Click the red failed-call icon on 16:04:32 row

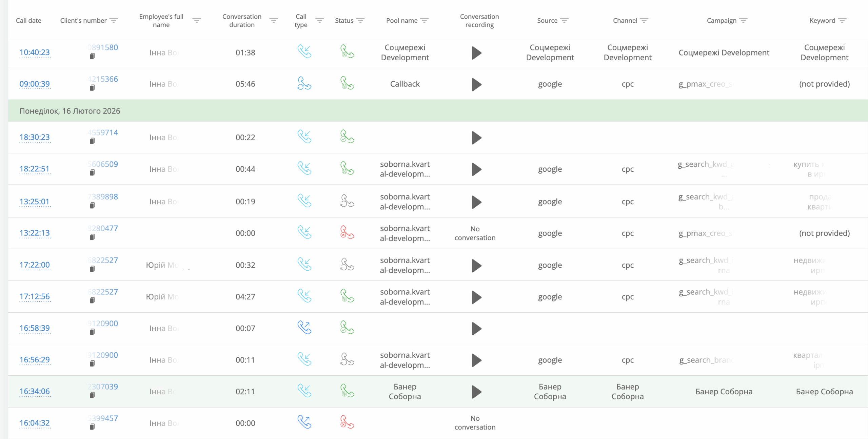(x=347, y=422)
